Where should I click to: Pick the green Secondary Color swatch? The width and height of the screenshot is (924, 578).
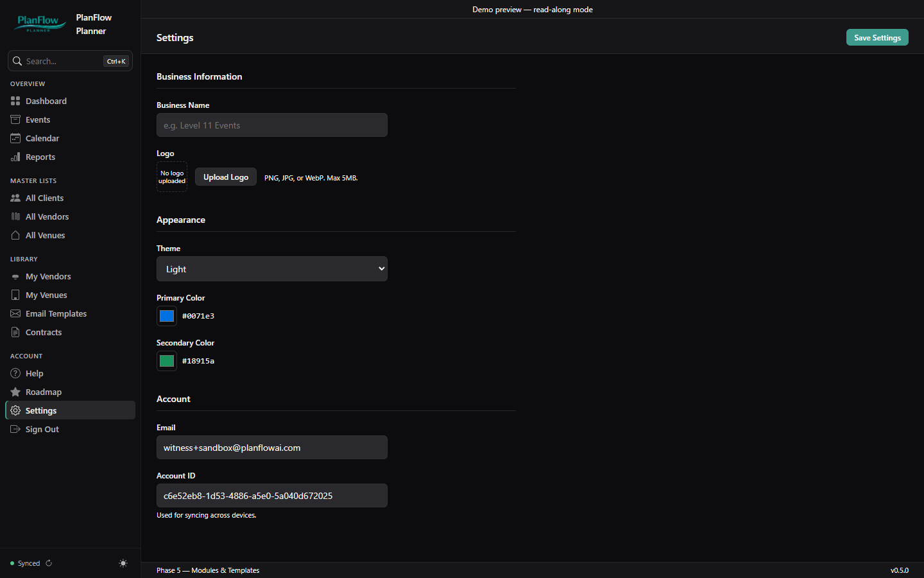[x=167, y=361]
